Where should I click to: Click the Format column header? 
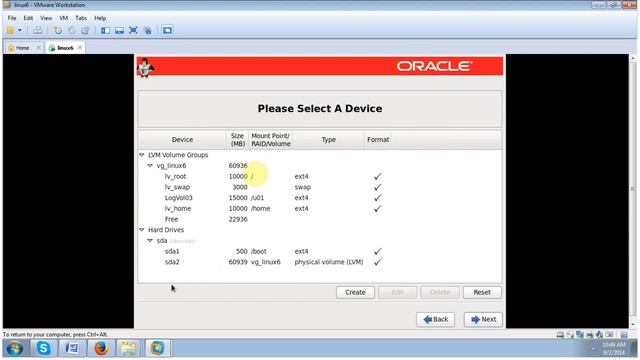click(378, 140)
